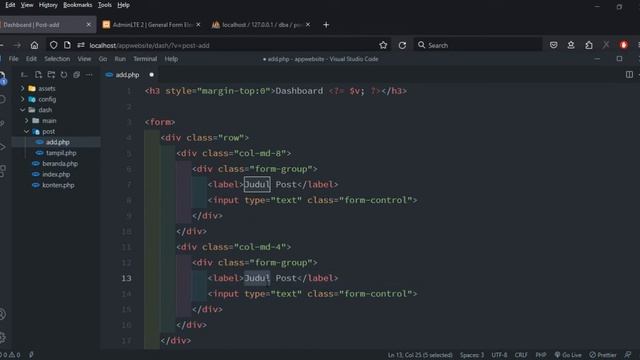Open VS Code Terminal menu
The height and width of the screenshot is (360, 640).
pyautogui.click(x=145, y=59)
